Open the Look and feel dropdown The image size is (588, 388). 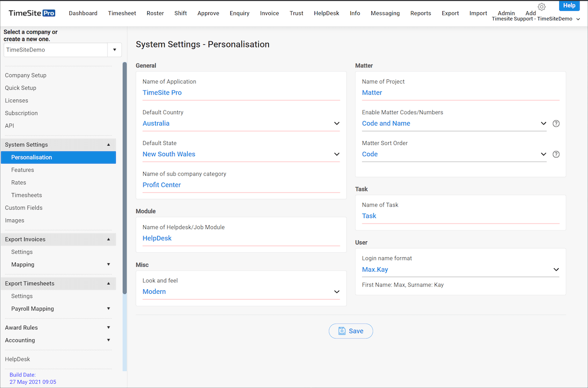coord(241,292)
